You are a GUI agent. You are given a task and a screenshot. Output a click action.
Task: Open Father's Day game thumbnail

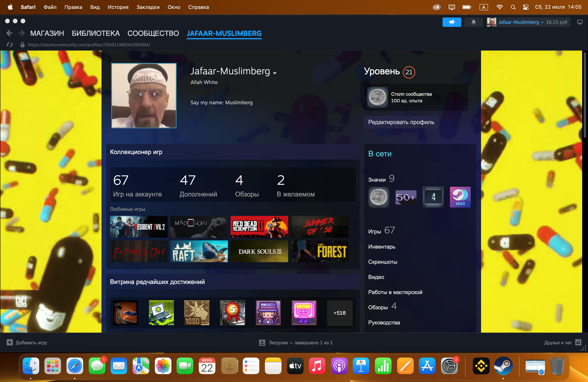point(139,251)
